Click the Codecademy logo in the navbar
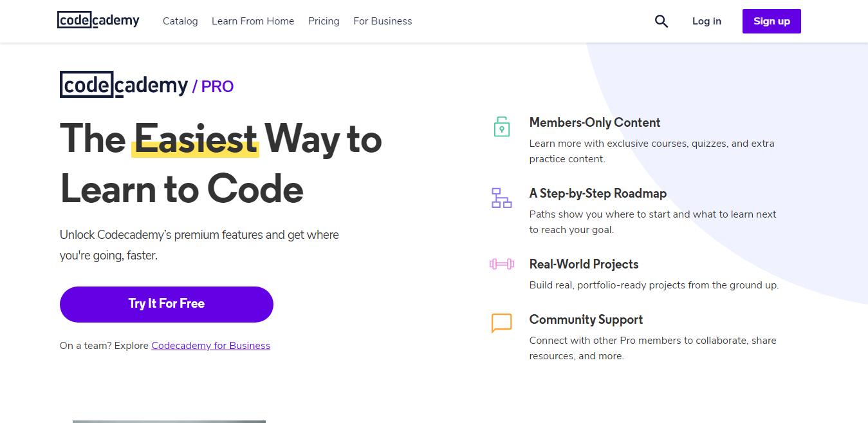 pos(98,20)
